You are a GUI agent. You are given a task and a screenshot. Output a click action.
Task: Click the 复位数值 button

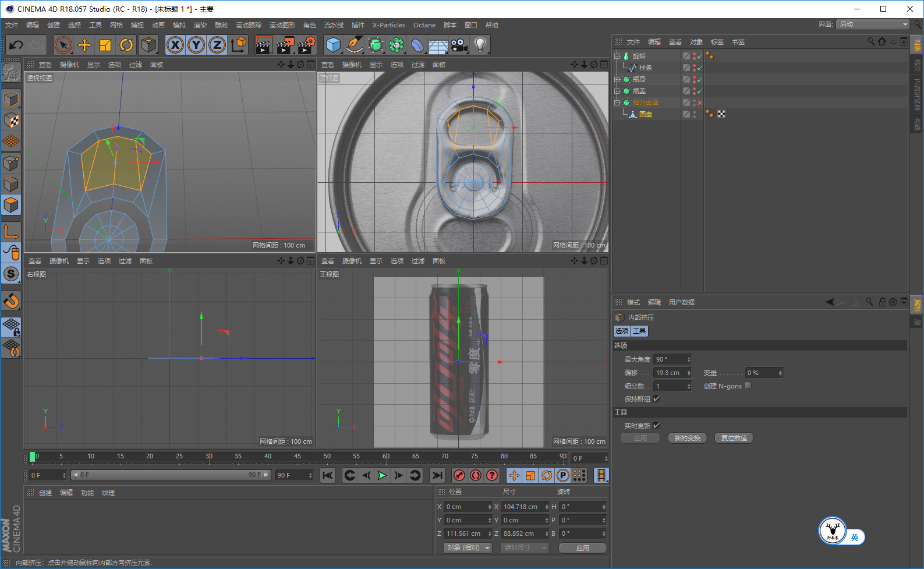click(x=734, y=438)
